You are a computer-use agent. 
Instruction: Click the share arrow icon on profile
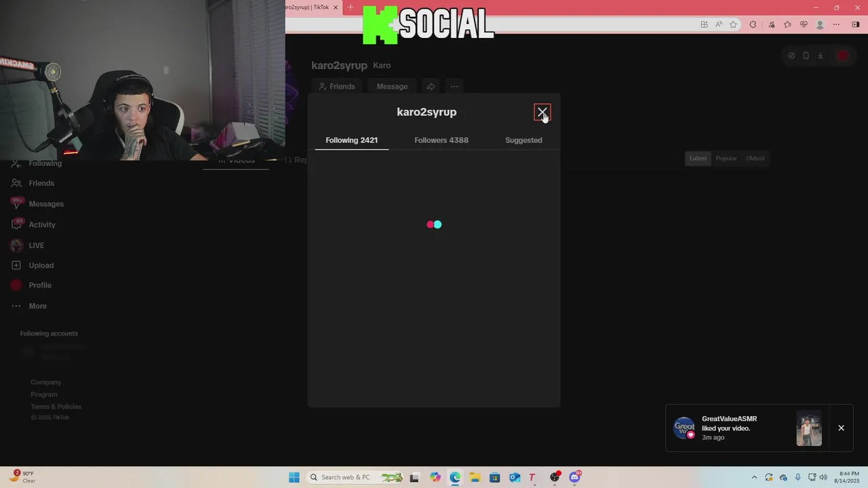(x=431, y=87)
